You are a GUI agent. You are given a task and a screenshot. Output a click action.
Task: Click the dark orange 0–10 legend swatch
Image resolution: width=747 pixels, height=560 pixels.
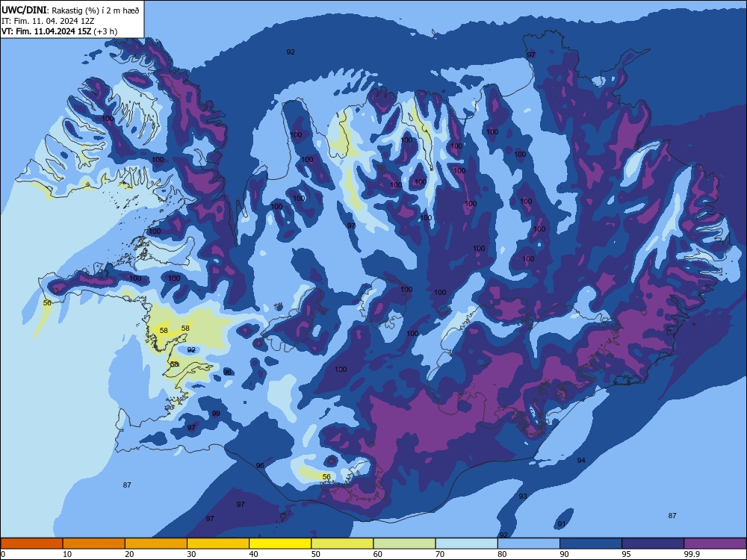click(x=31, y=544)
